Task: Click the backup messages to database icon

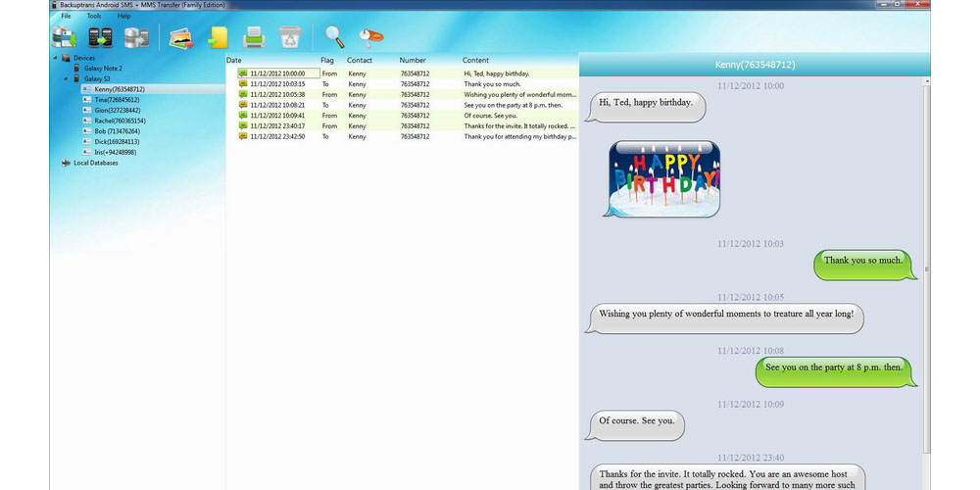Action: (x=64, y=37)
